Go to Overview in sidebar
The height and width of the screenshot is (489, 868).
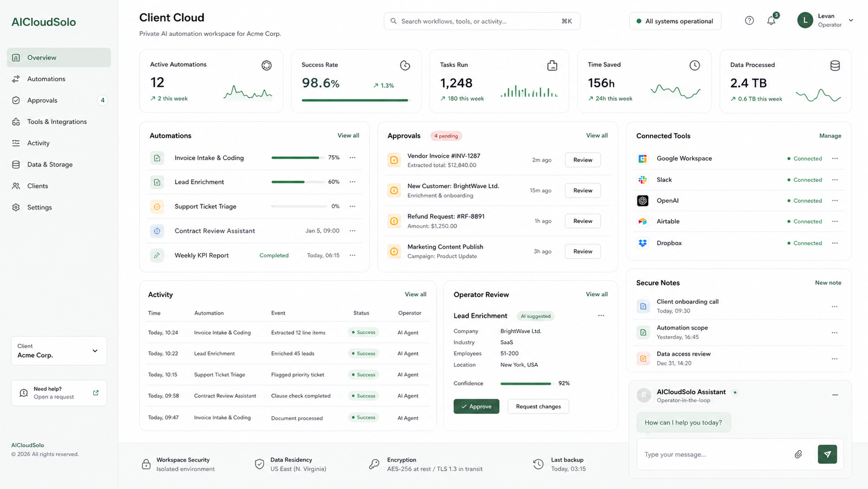[x=59, y=58]
